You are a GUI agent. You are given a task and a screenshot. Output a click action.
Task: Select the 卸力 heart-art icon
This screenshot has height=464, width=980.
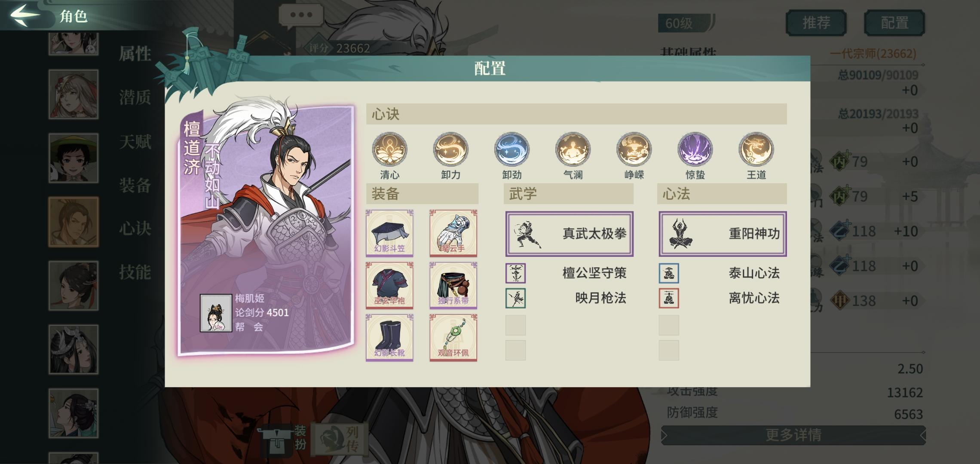(450, 150)
